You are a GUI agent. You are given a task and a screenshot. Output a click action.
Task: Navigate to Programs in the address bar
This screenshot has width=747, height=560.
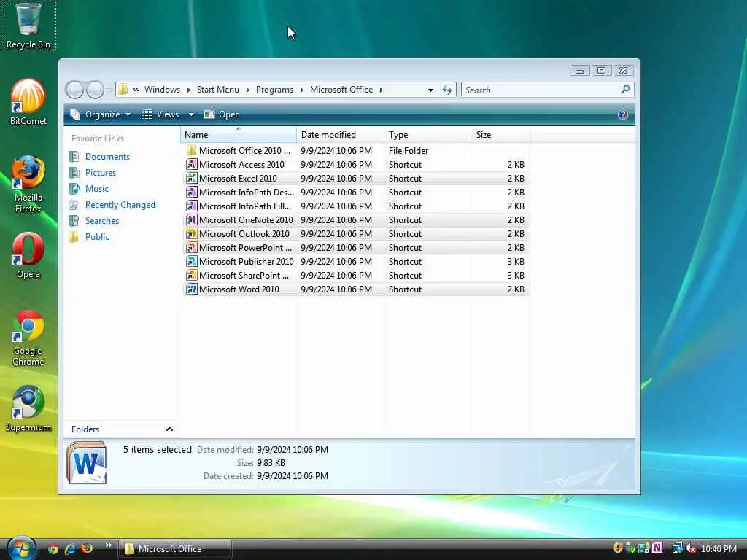pyautogui.click(x=274, y=90)
